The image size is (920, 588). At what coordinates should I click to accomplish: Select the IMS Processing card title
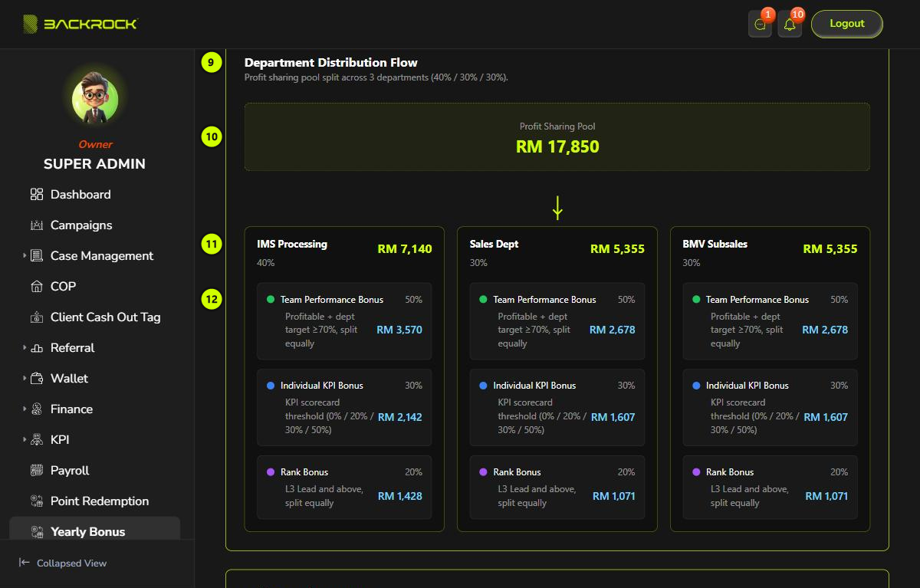point(292,244)
